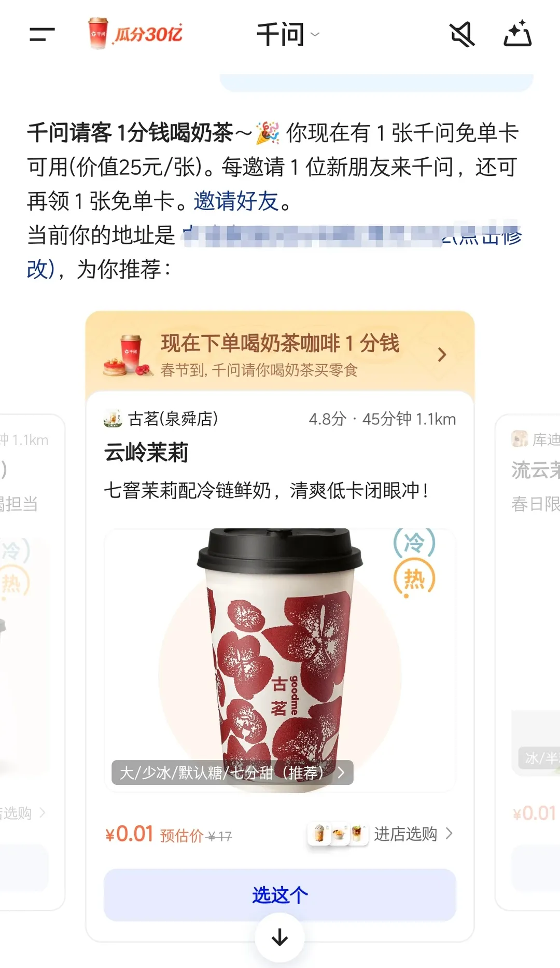Screen dimensions: 560x968
Task: Start a new chat with sparkle icon
Action: click(517, 34)
